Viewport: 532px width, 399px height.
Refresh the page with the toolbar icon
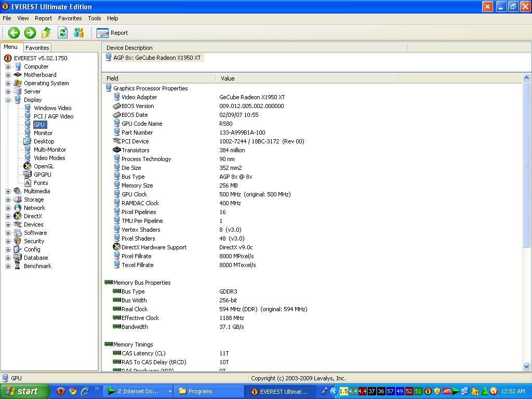(62, 33)
